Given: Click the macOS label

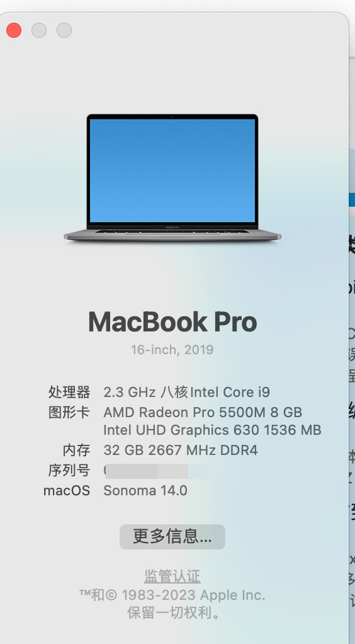Looking at the screenshot, I should click(67, 490).
